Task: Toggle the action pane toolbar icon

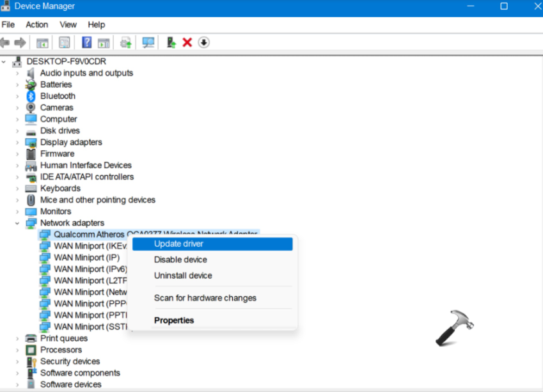Action: click(x=104, y=43)
